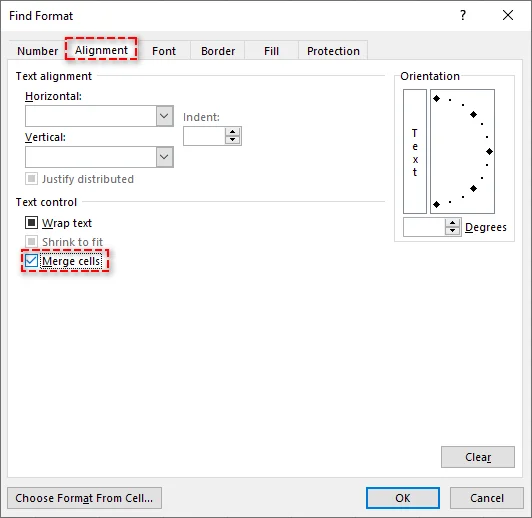Click the Cancel button

(487, 498)
